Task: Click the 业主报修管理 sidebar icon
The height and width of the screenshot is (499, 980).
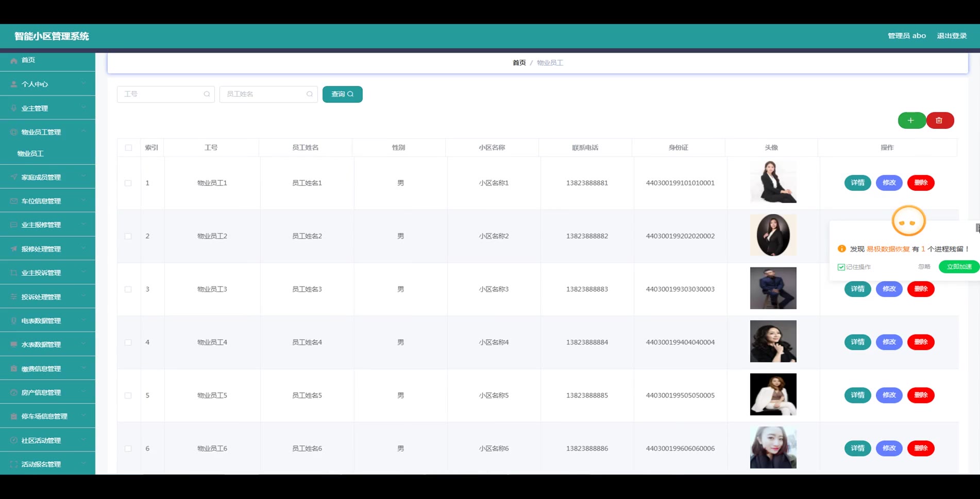Action: point(14,225)
